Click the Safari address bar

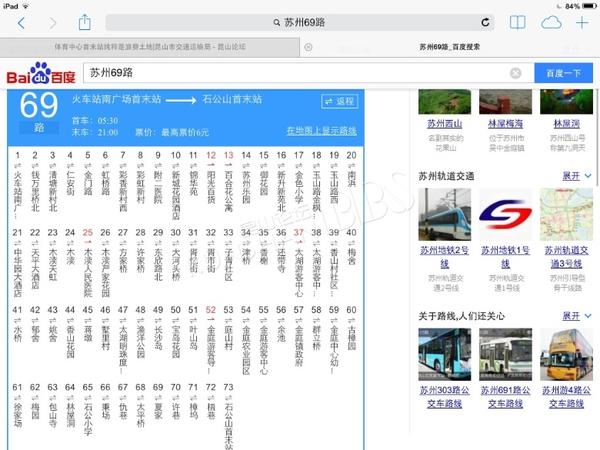(x=300, y=22)
